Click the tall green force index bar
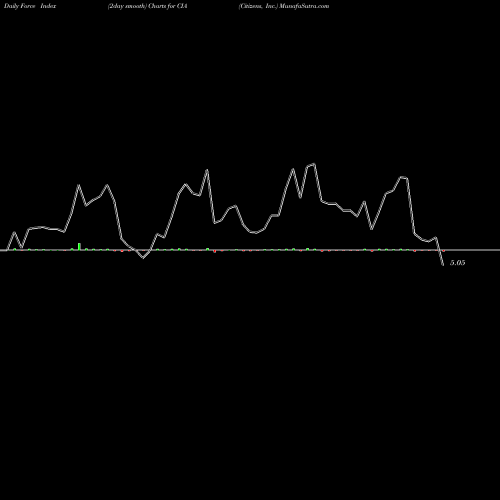This screenshot has width=500, height=500. [79, 246]
